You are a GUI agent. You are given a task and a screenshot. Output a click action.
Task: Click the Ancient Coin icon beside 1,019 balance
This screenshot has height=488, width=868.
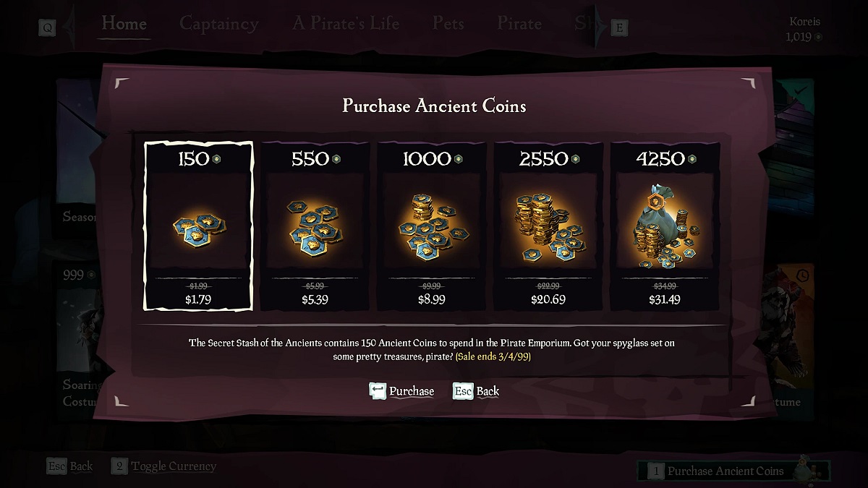click(818, 37)
